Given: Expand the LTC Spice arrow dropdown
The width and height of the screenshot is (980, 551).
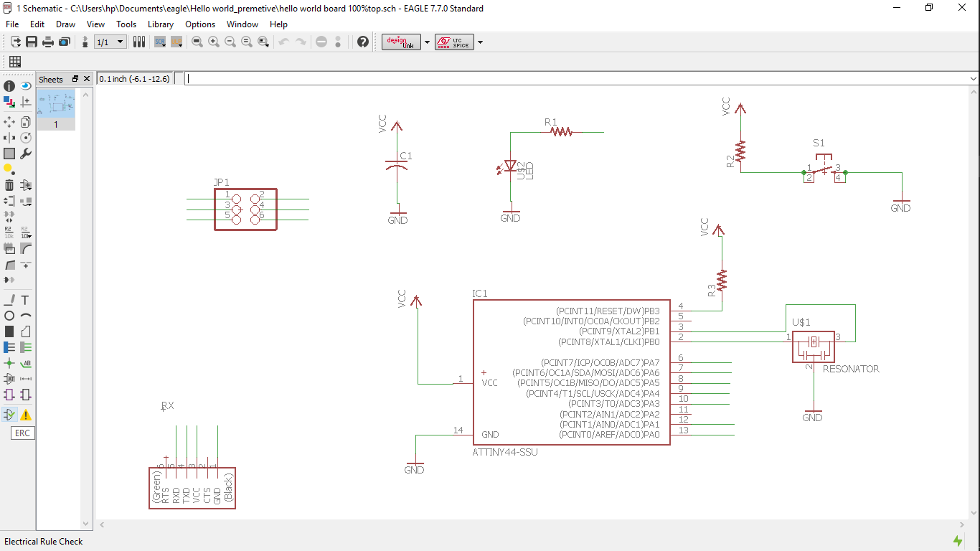Looking at the screenshot, I should point(480,42).
